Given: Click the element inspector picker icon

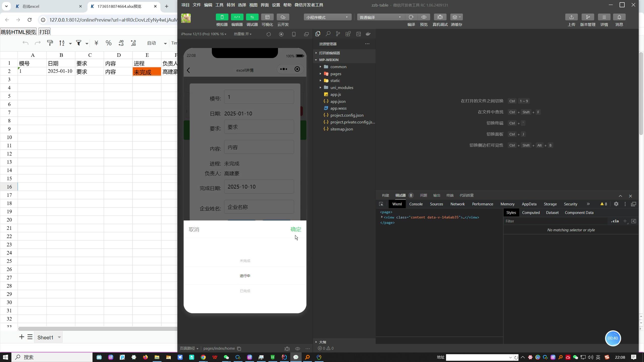Looking at the screenshot, I should (x=381, y=204).
